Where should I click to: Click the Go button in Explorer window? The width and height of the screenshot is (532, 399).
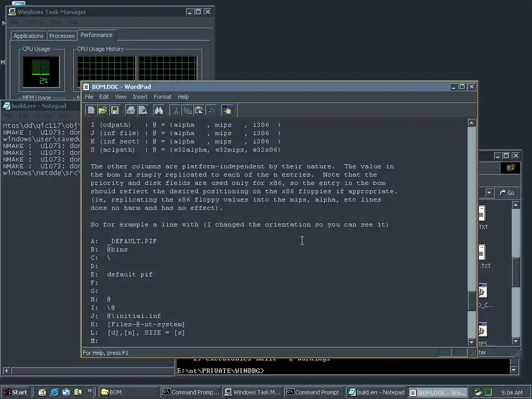(x=507, y=193)
